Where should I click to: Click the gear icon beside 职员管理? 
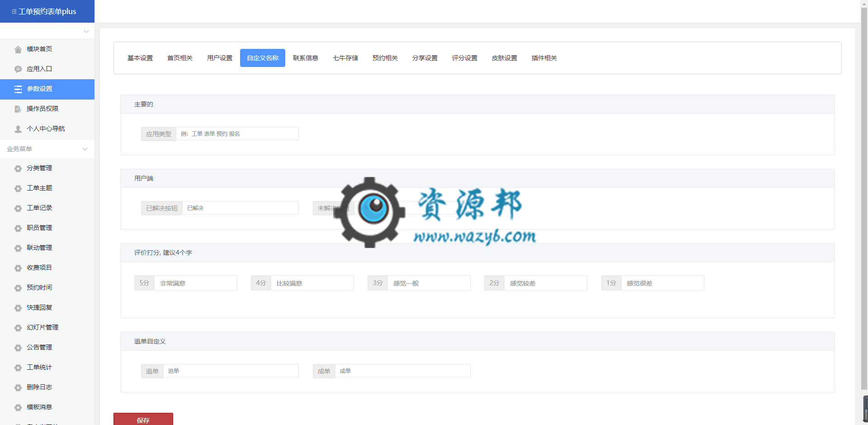[18, 228]
